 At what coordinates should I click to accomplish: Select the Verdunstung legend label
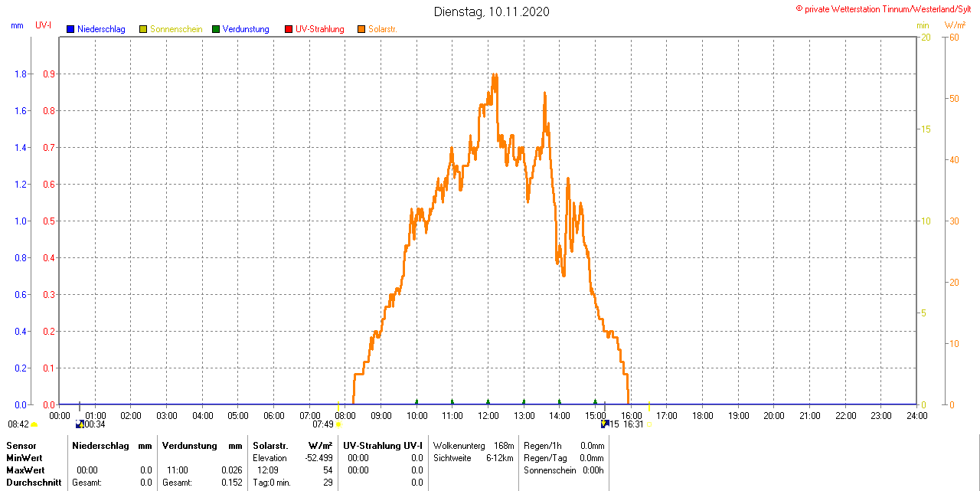click(246, 29)
